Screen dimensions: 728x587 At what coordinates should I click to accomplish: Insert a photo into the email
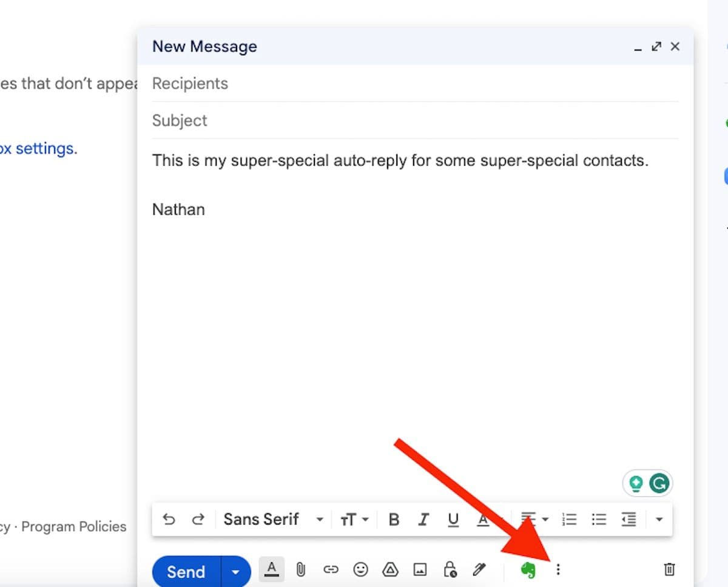(420, 570)
